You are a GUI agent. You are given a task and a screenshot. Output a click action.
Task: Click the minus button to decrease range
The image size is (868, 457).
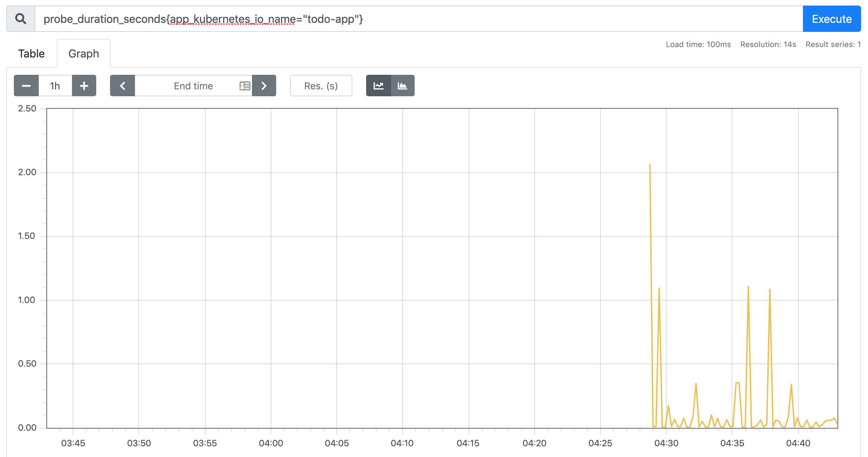coord(26,86)
